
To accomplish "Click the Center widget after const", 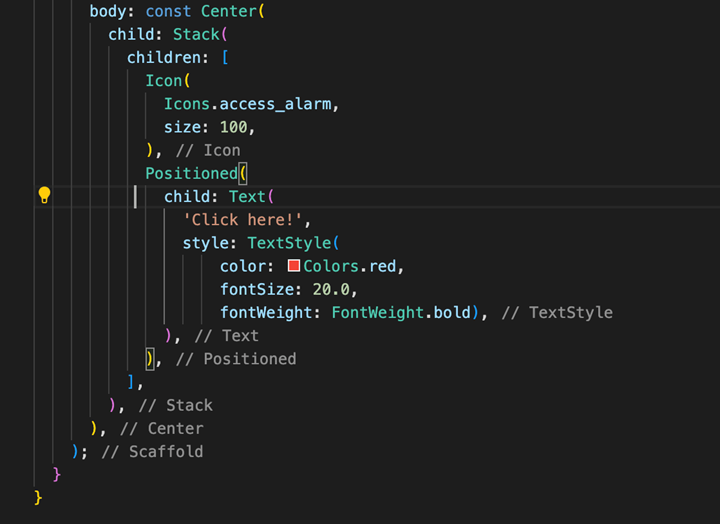I will (229, 11).
